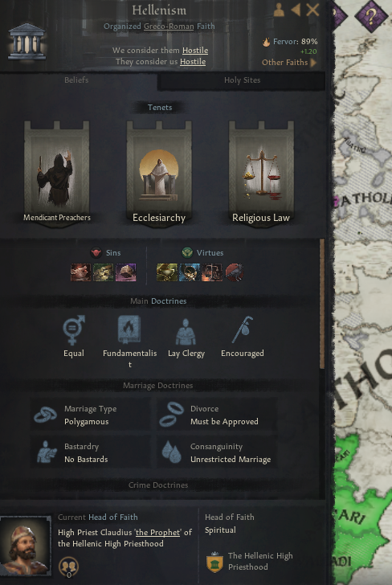392x585 pixels.
Task: Click the character silhouette icon in header
Action: tap(279, 10)
